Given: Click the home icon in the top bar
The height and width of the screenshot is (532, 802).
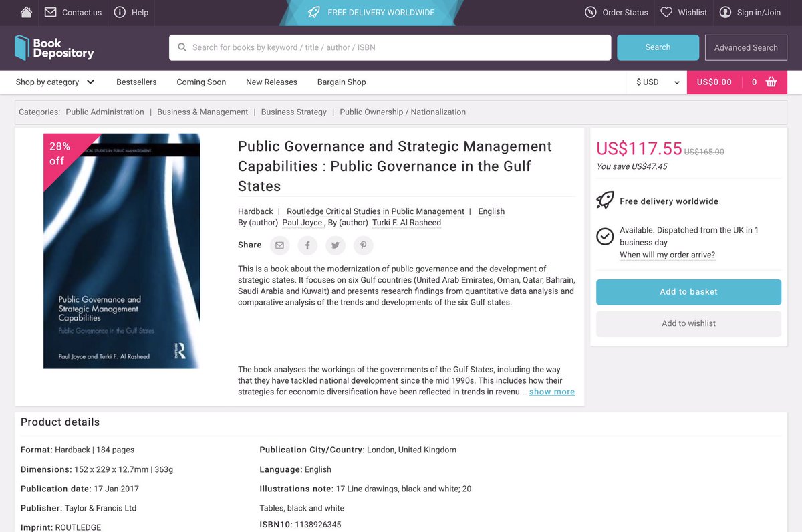Looking at the screenshot, I should [x=25, y=12].
